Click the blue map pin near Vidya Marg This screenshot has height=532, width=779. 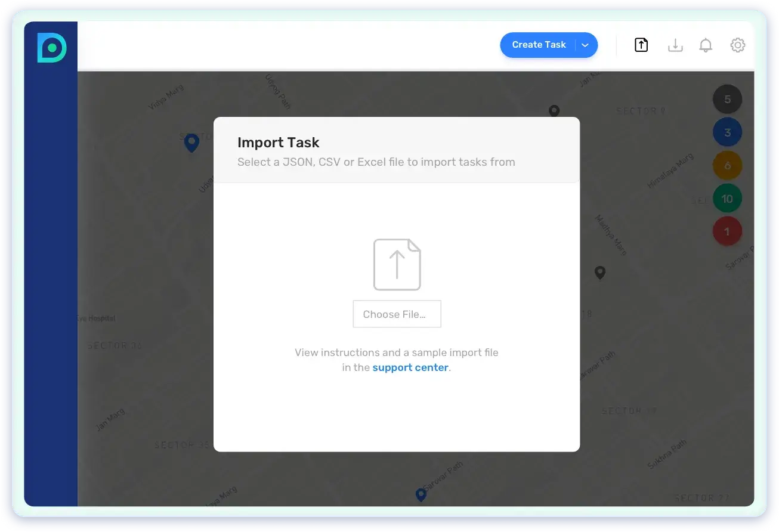click(191, 143)
